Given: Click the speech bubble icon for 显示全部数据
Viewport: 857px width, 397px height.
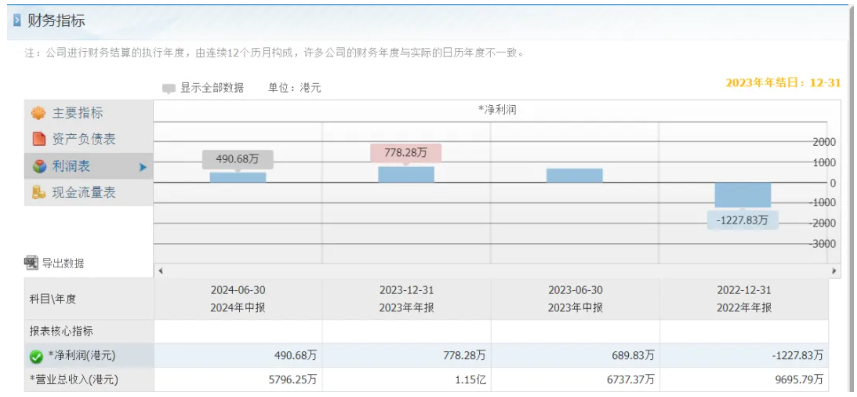Looking at the screenshot, I should 169,89.
